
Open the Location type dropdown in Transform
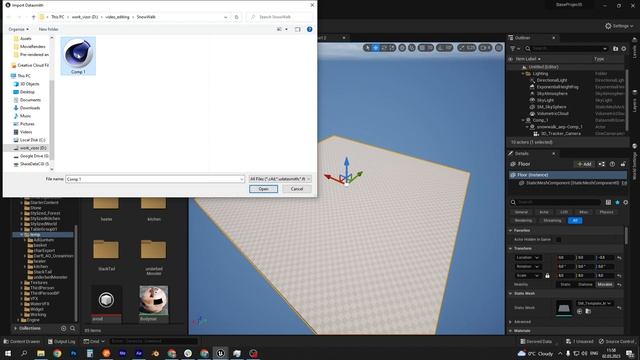click(528, 258)
